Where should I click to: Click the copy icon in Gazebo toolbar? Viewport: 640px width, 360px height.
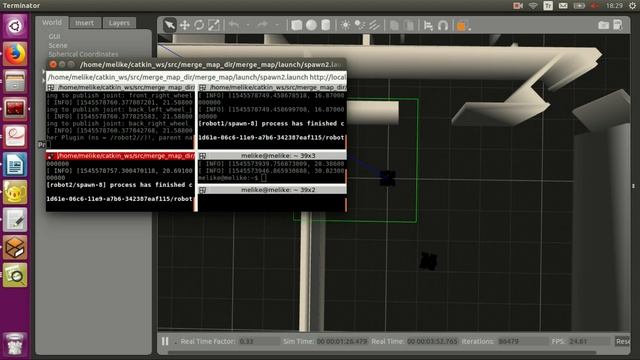394,25
